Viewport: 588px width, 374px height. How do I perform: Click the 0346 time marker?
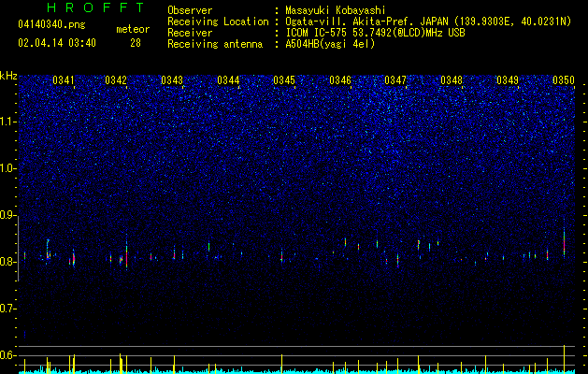340,80
